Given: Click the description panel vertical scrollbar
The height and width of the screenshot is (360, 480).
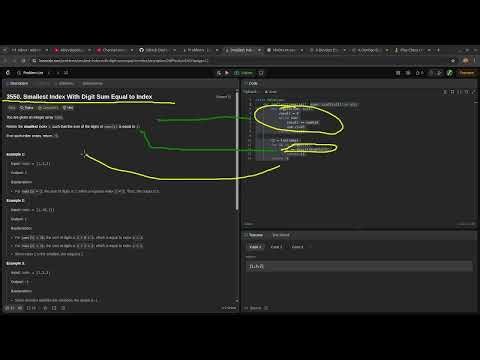Looking at the screenshot, I should click(237, 152).
